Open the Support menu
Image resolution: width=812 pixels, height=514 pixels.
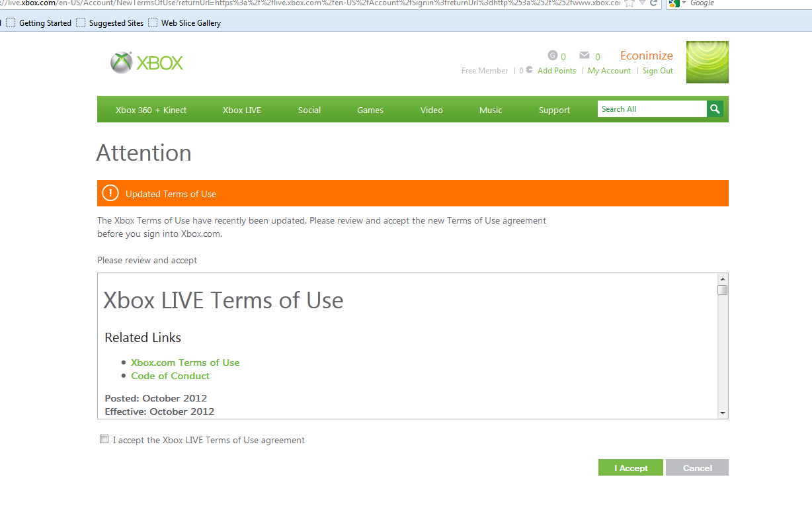pos(554,110)
